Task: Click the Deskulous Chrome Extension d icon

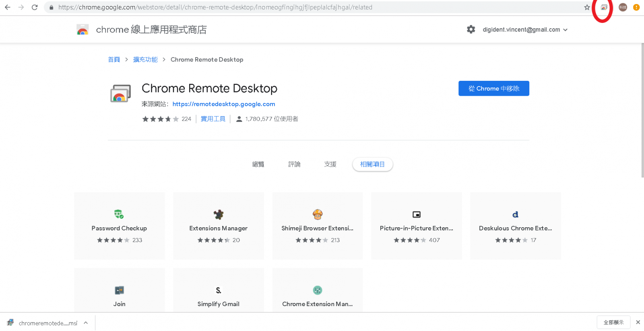Action: click(515, 214)
